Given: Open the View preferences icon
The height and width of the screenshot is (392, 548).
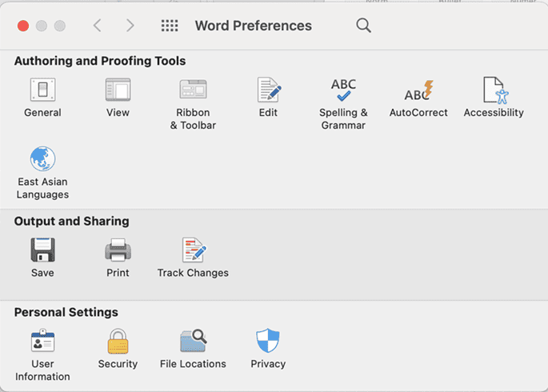Looking at the screenshot, I should (118, 90).
